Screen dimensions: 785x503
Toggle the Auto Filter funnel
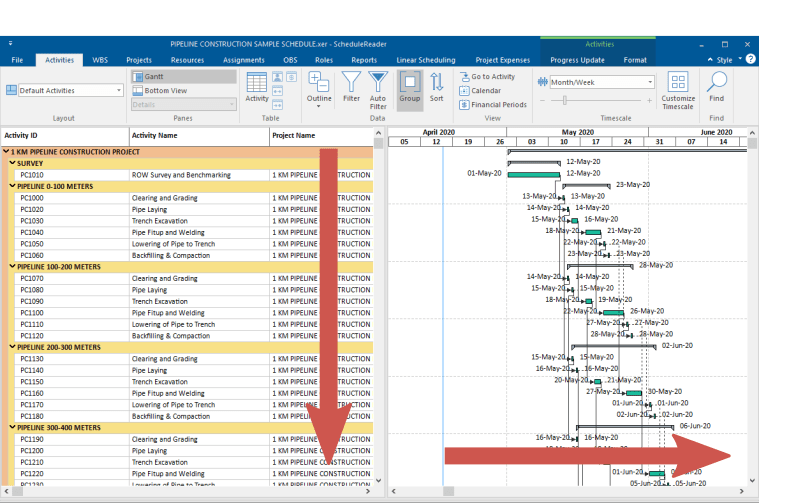point(378,91)
